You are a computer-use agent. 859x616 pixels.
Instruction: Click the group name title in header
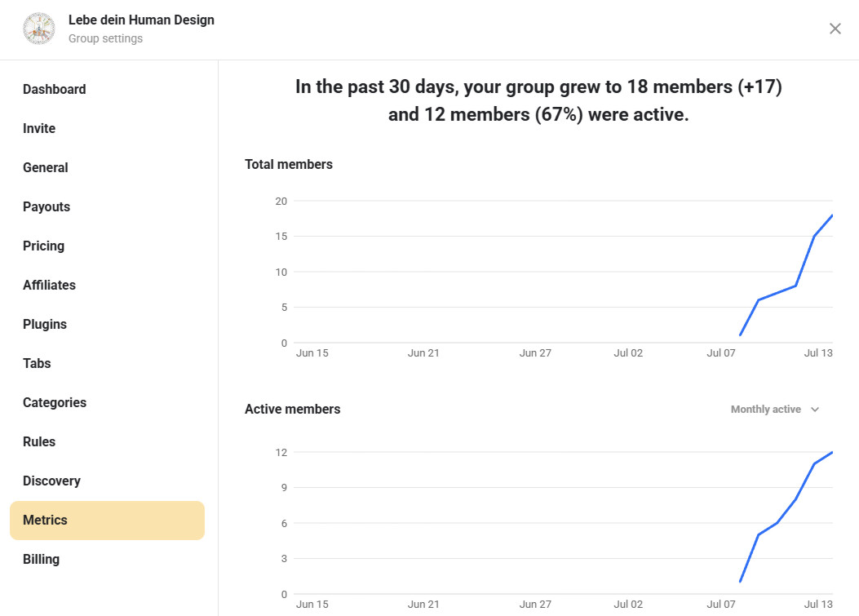point(141,20)
